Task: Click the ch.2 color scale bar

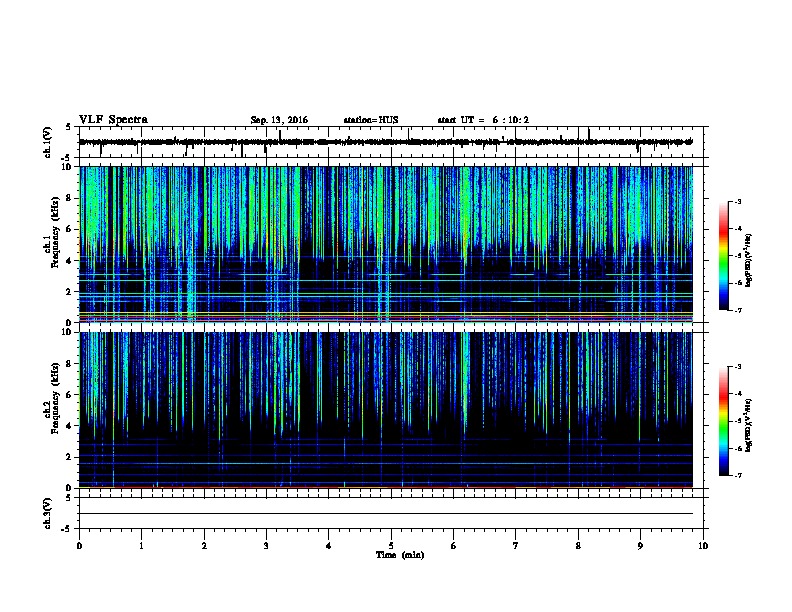Action: click(x=724, y=421)
